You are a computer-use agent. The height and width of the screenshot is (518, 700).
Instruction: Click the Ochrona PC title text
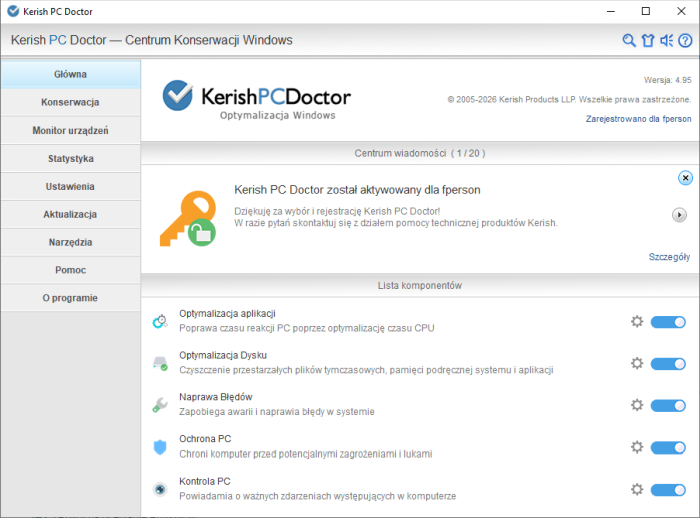tap(205, 439)
